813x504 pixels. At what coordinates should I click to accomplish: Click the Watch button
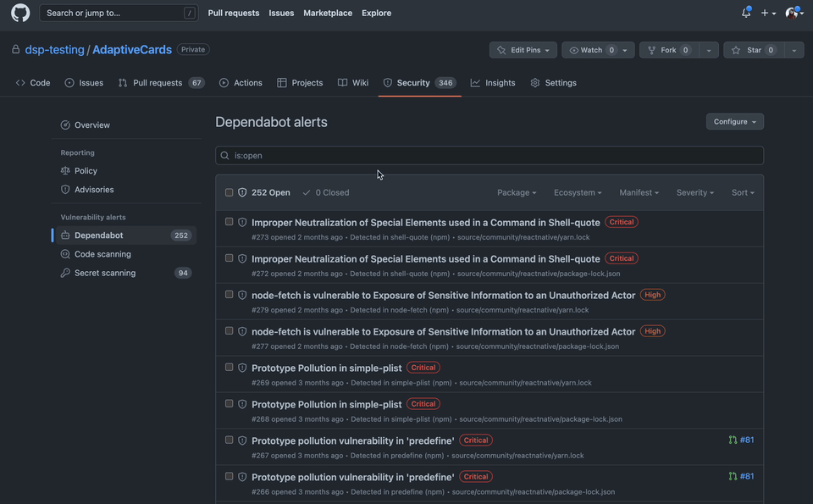click(x=598, y=50)
